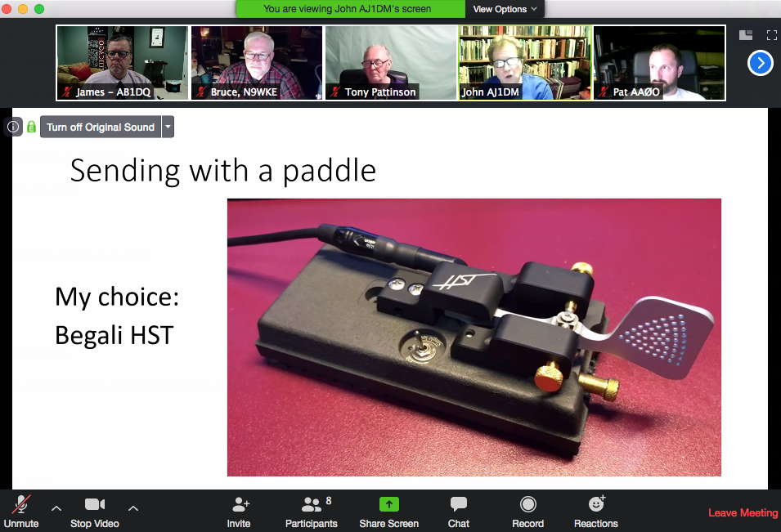The width and height of the screenshot is (781, 532).
Task: Show next participants with blue arrow
Action: [760, 63]
